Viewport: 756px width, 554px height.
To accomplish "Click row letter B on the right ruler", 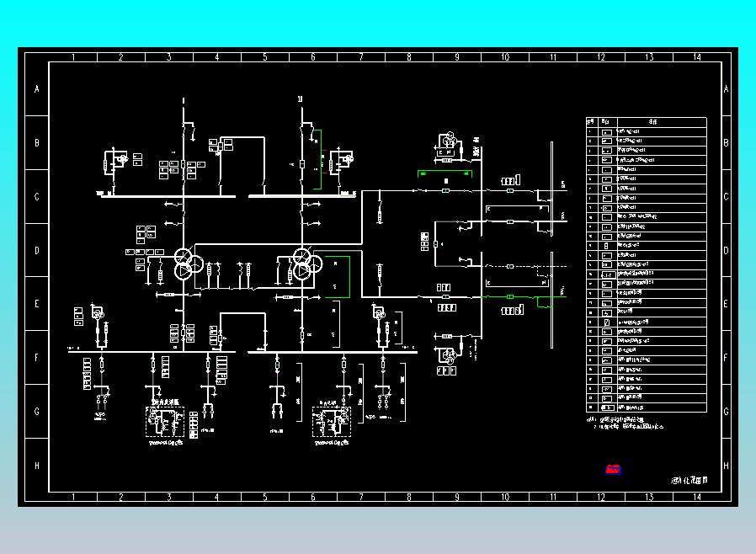I will pyautogui.click(x=726, y=143).
